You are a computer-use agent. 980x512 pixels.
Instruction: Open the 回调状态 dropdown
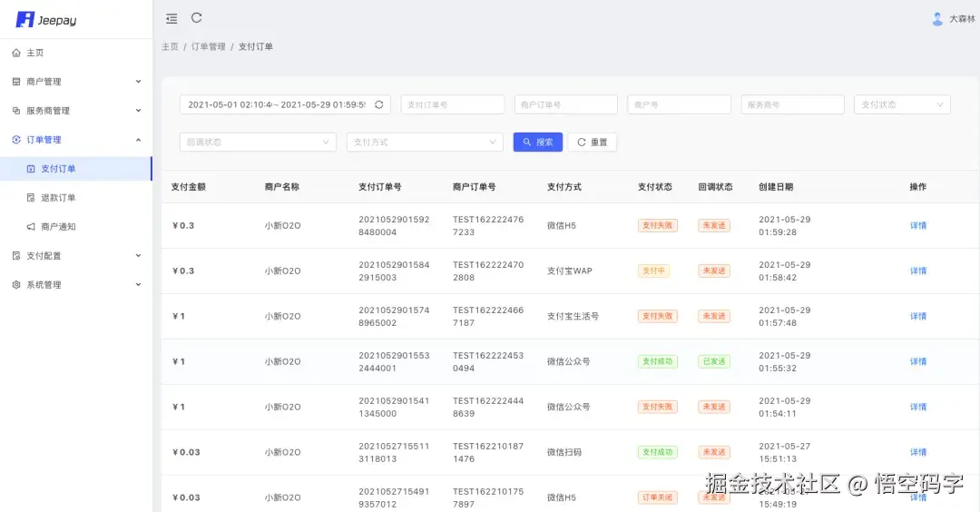pyautogui.click(x=258, y=143)
